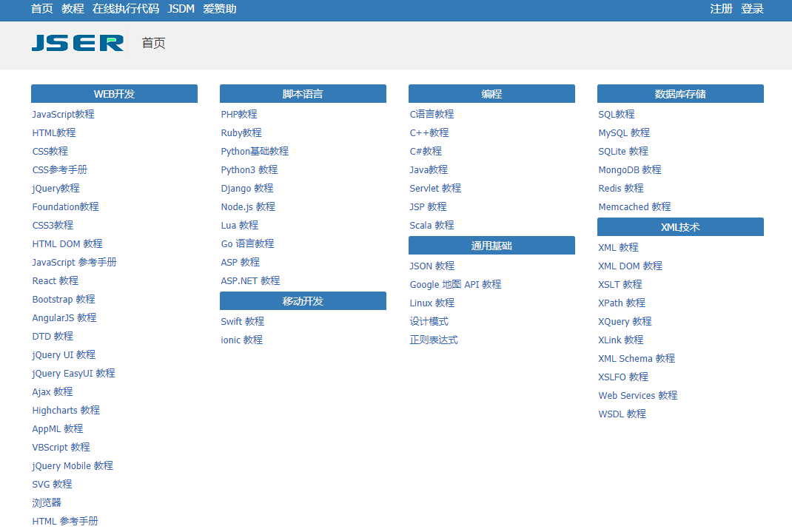Open the Go 语言教程 link
This screenshot has width=792, height=532.
coord(247,243)
